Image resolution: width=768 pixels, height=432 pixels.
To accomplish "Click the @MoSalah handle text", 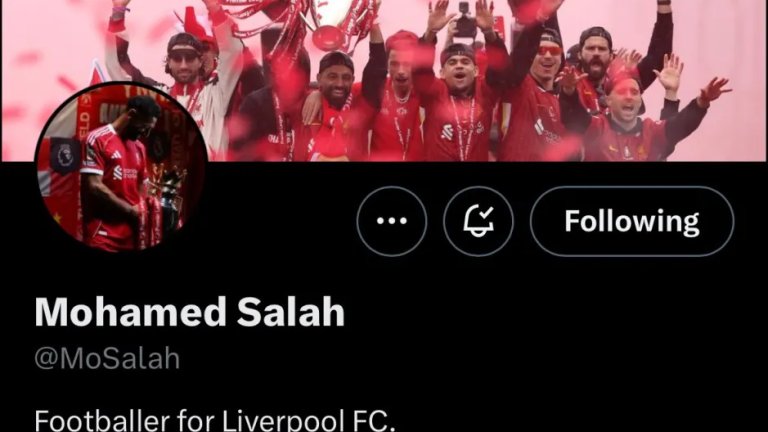I will [x=107, y=359].
